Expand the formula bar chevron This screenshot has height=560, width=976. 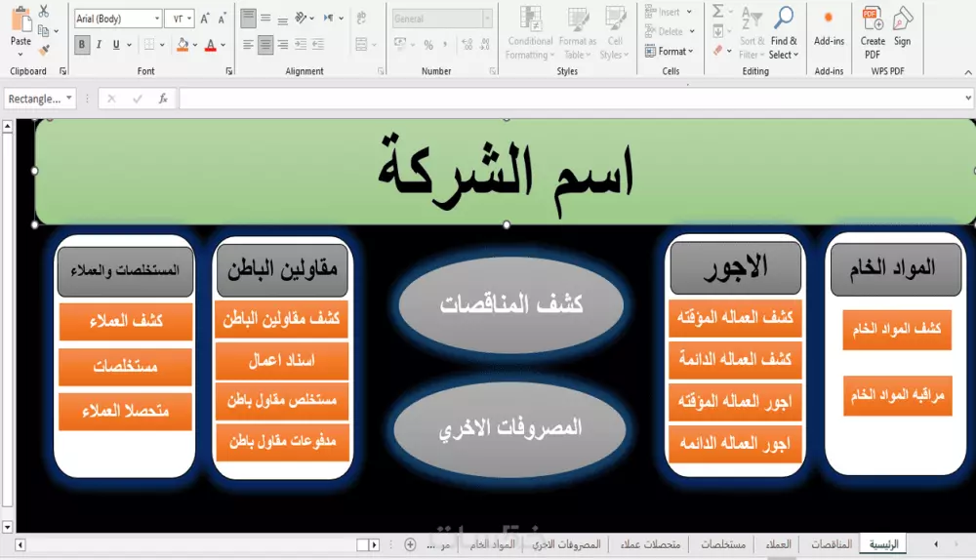coord(968,98)
